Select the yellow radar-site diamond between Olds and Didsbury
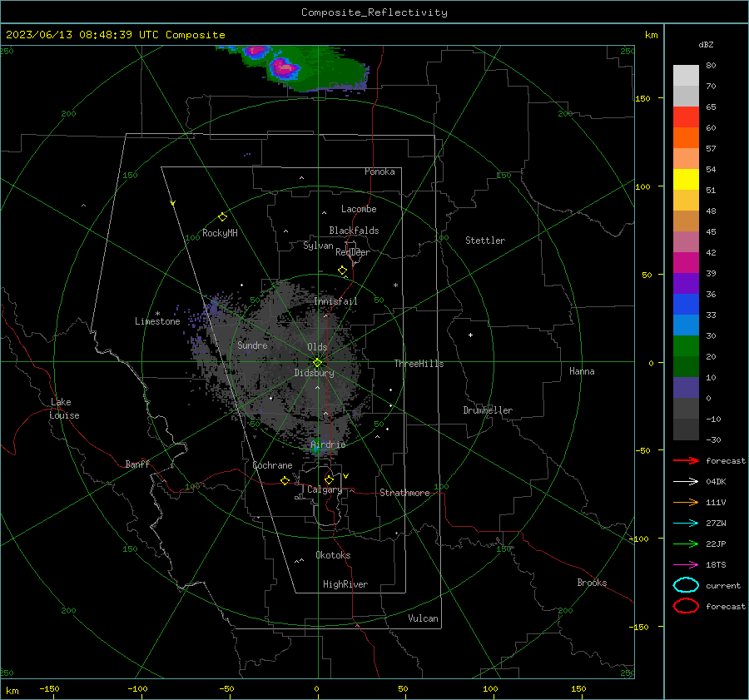This screenshot has width=749, height=700. (317, 363)
